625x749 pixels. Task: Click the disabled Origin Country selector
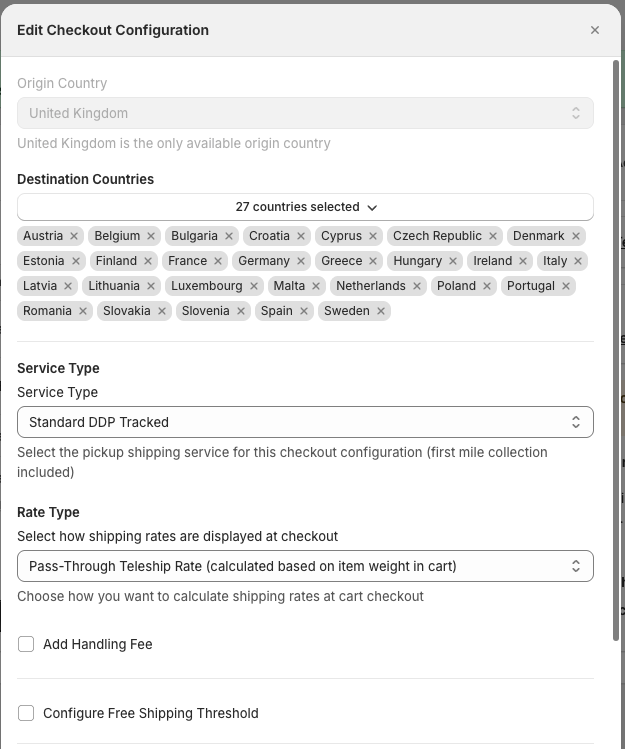305,113
